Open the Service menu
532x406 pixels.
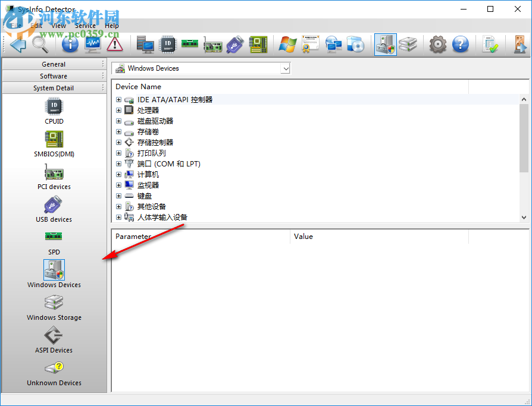tap(85, 26)
